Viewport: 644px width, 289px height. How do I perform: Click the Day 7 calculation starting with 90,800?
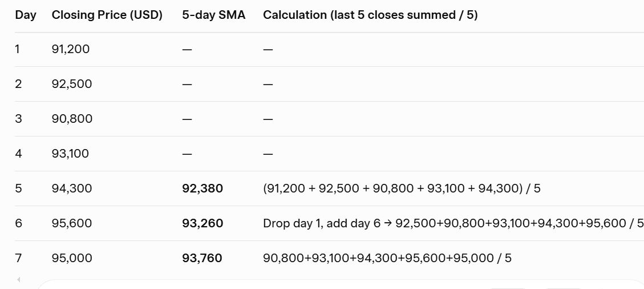387,258
